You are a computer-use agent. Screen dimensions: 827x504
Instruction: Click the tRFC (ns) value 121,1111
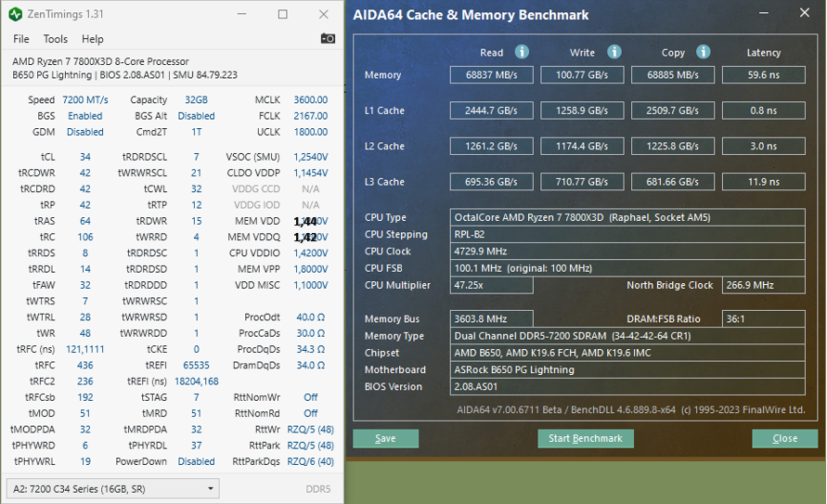(84, 349)
